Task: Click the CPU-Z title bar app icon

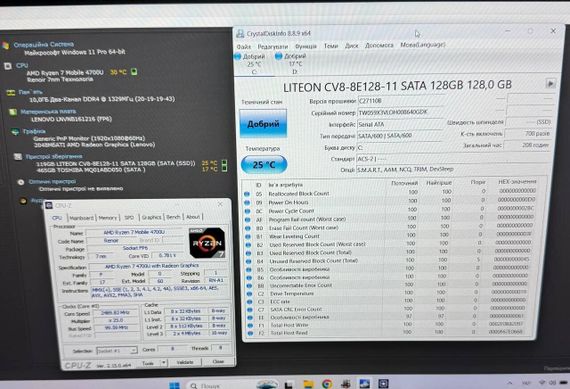Action: 49,205
